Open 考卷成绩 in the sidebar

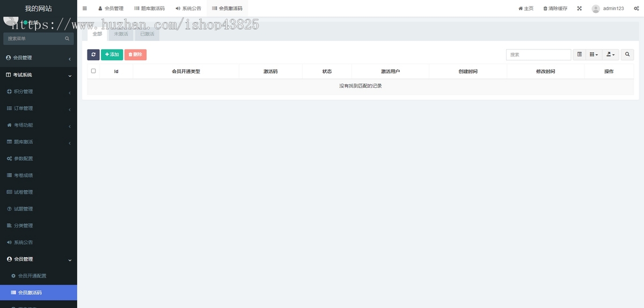coord(39,175)
